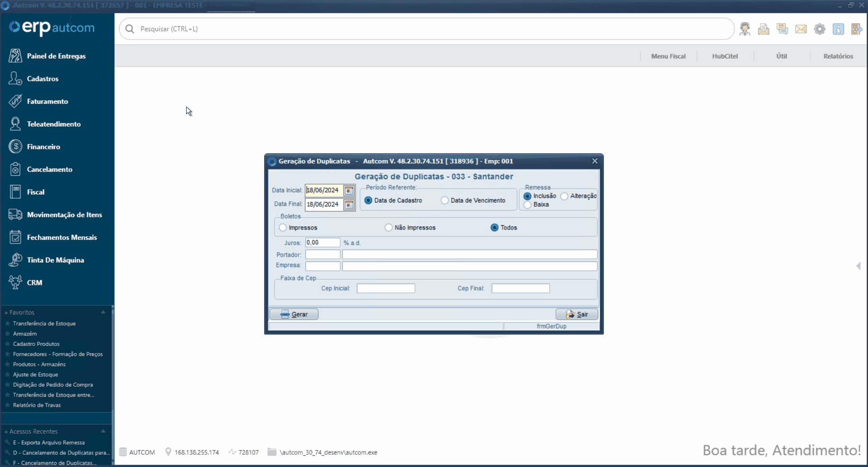Screen dimensions: 868x467
Task: Click the Empresa code field
Action: point(323,266)
